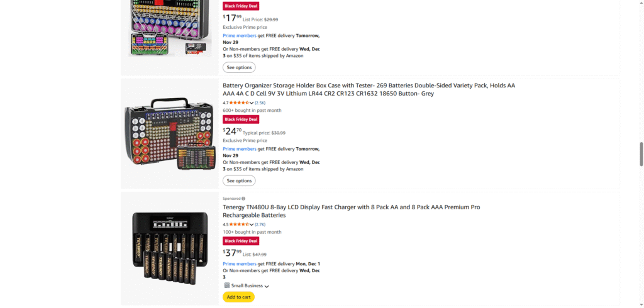Click the Small Business storefront icon
The image size is (644, 308).
tap(227, 285)
